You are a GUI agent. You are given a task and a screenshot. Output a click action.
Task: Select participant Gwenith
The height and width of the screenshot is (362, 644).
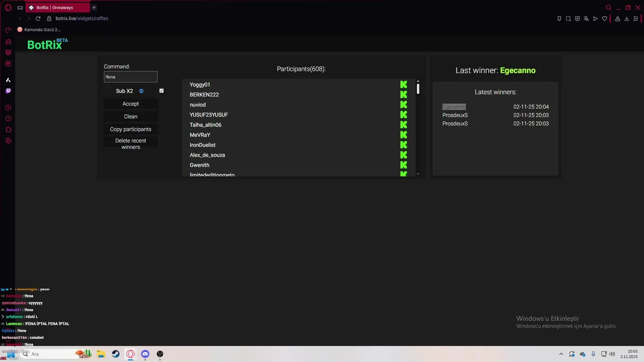[x=199, y=165]
